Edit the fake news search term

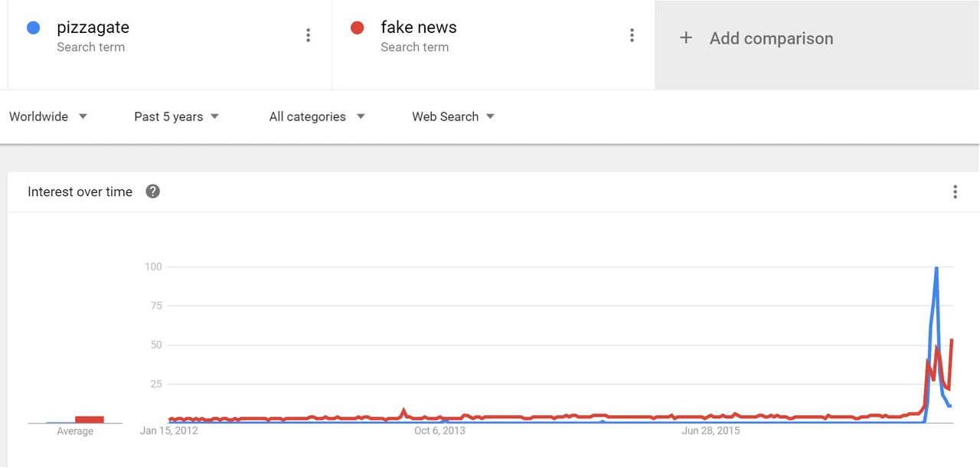(419, 28)
